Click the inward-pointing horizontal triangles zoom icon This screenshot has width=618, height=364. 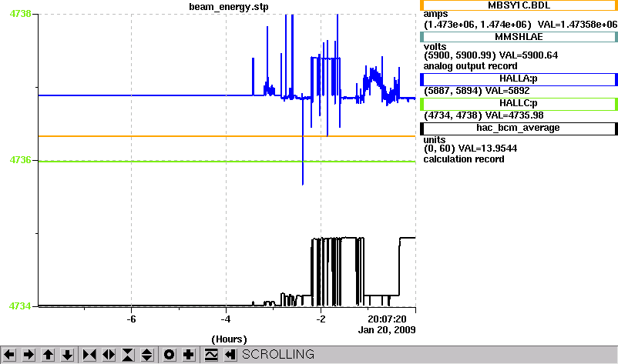tap(89, 355)
